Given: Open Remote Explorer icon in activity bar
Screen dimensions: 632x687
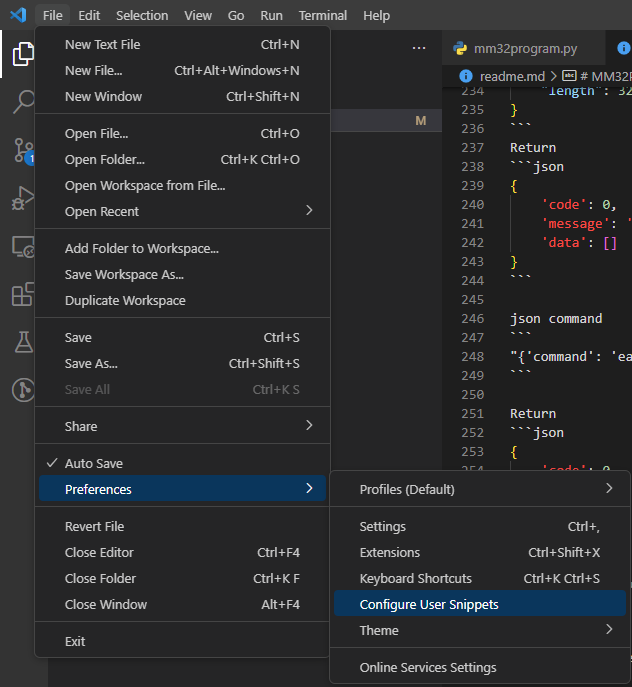Looking at the screenshot, I should tap(23, 247).
